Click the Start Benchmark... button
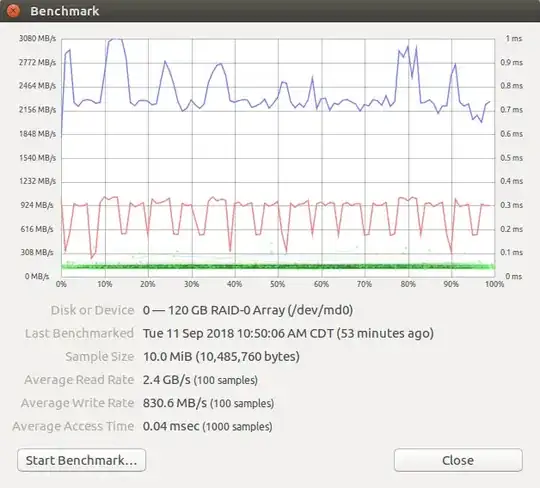540x488 pixels. point(82,460)
